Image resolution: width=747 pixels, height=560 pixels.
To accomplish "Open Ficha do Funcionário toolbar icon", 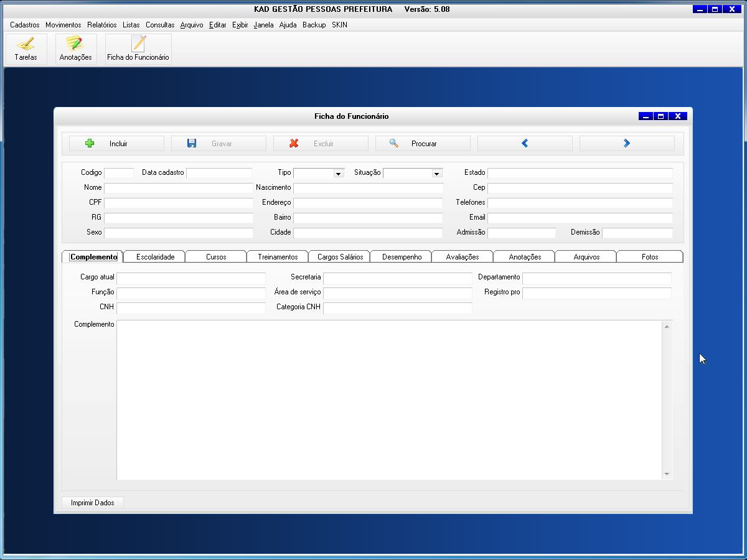I will [138, 49].
